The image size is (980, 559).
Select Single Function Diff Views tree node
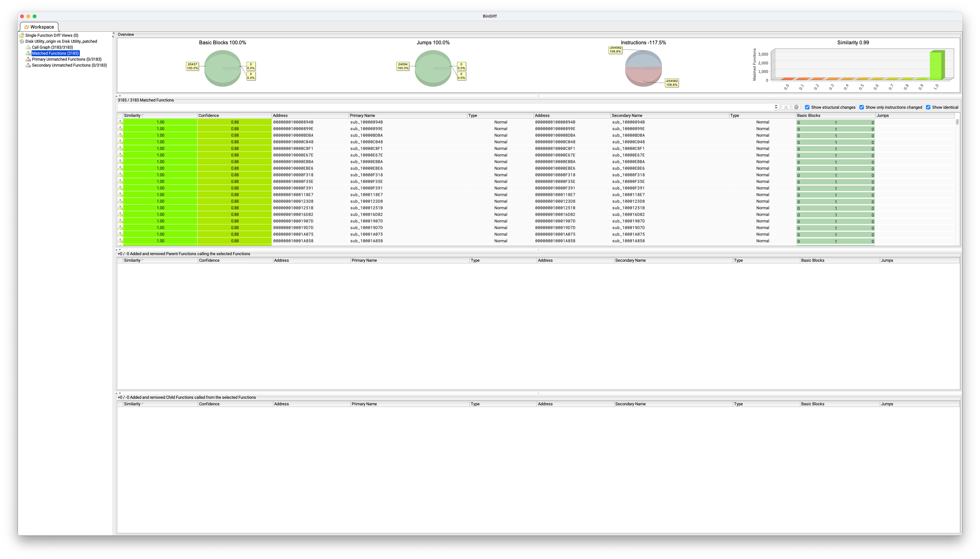pyautogui.click(x=52, y=35)
